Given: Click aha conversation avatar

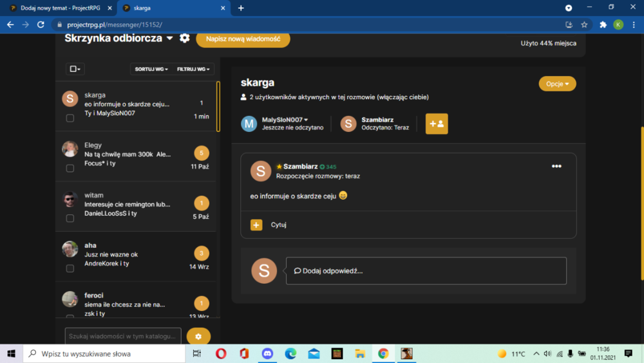Looking at the screenshot, I should tap(70, 249).
